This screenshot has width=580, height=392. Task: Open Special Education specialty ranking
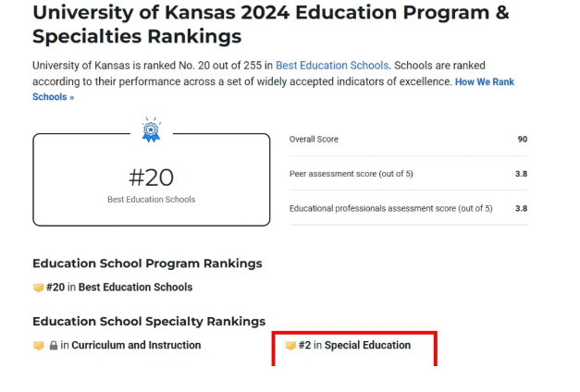(367, 345)
